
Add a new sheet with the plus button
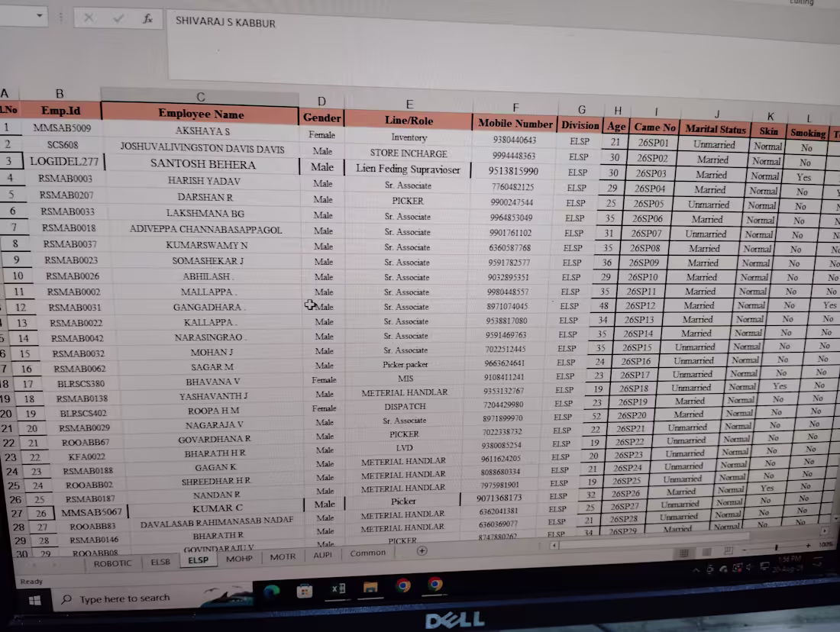(x=422, y=550)
